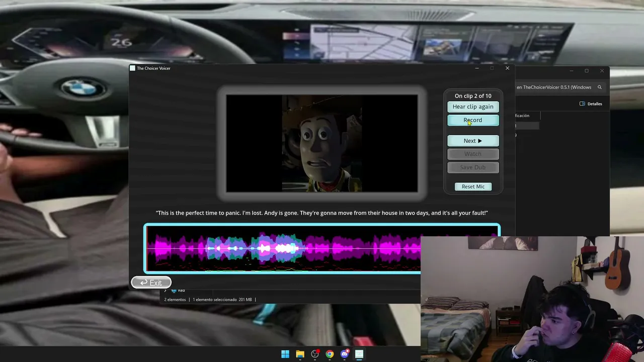Click the greyed-out Watch button
The width and height of the screenshot is (644, 362).
(x=473, y=154)
